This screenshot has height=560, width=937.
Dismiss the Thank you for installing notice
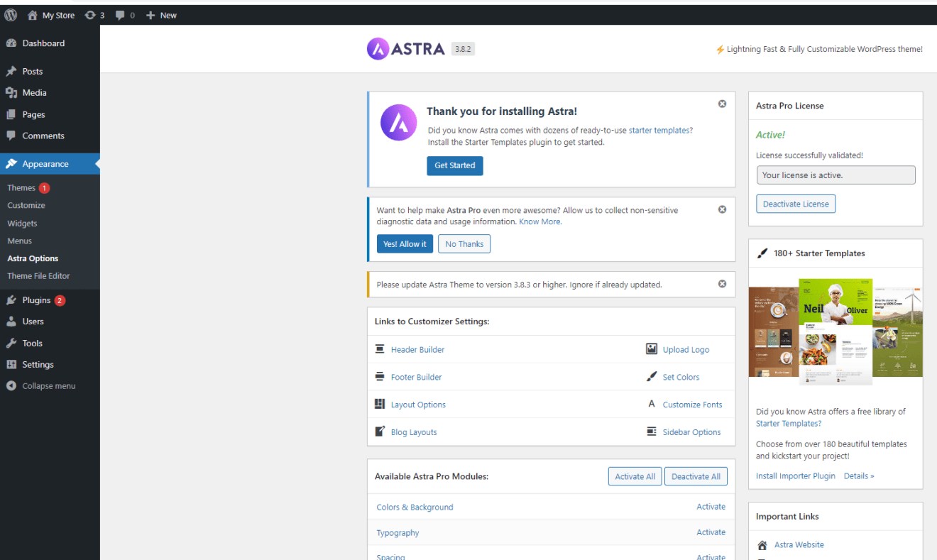click(722, 104)
